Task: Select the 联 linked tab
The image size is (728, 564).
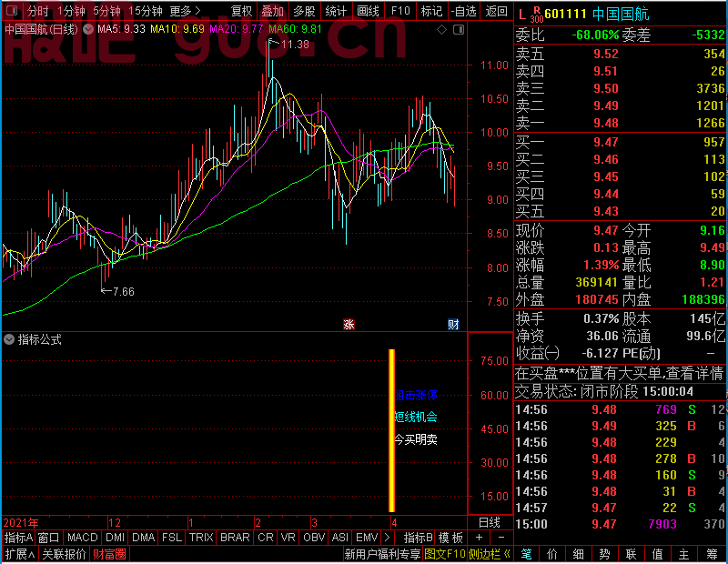Action: (631, 554)
